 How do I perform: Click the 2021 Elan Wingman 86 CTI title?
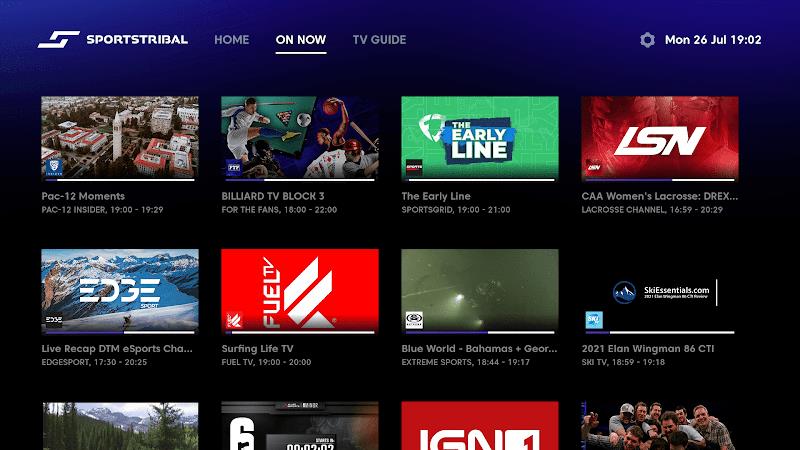click(648, 348)
